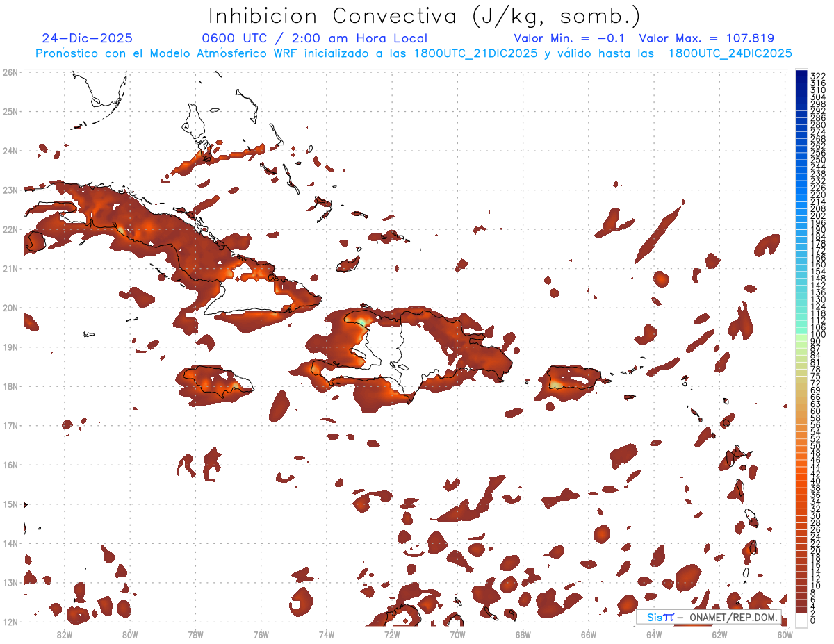Click the '64W' longitude label
This screenshot has width=834, height=644.
tap(654, 634)
